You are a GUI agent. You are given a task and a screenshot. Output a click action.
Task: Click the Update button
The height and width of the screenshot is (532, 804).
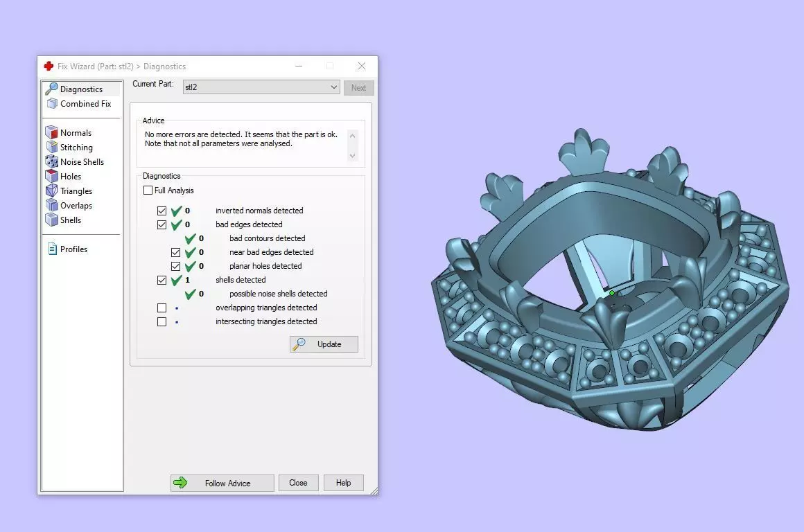(324, 344)
